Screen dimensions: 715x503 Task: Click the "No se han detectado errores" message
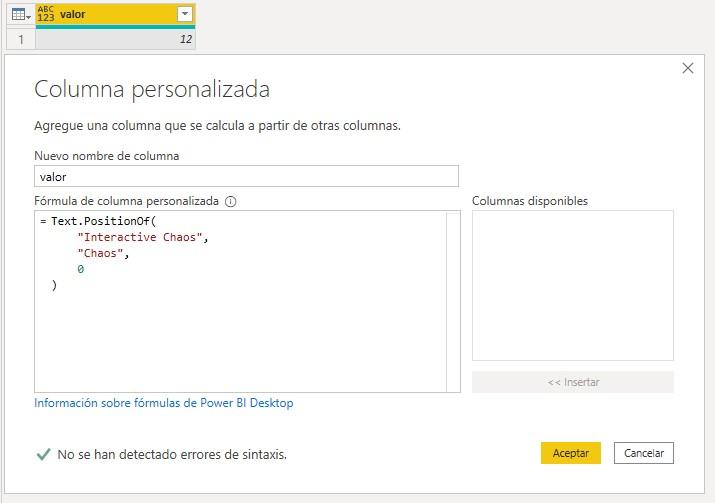pos(172,455)
